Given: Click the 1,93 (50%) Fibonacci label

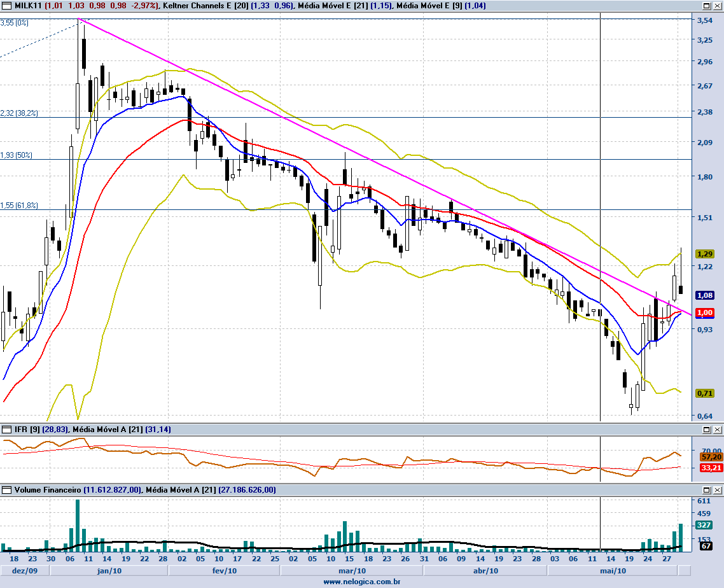Looking at the screenshot, I should pos(16,155).
